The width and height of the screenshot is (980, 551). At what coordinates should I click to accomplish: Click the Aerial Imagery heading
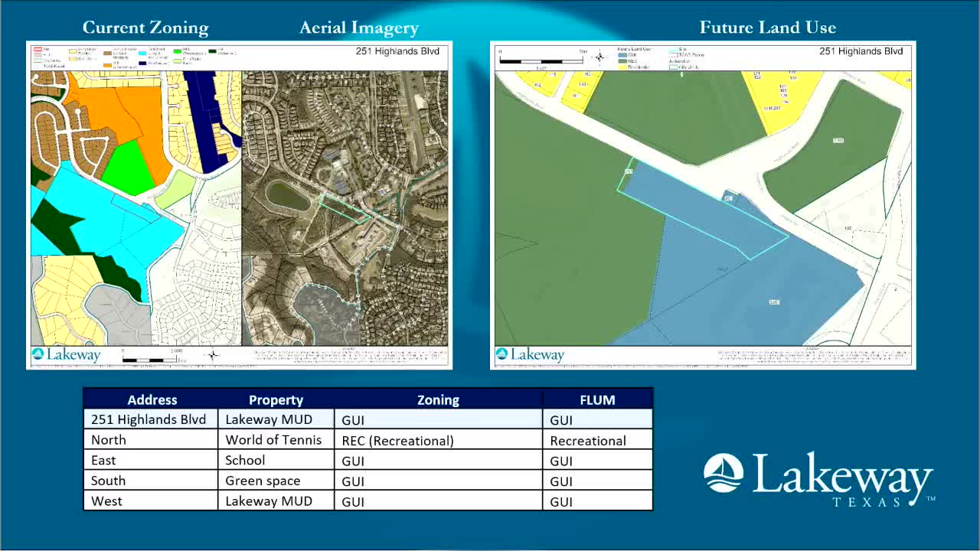pyautogui.click(x=359, y=28)
